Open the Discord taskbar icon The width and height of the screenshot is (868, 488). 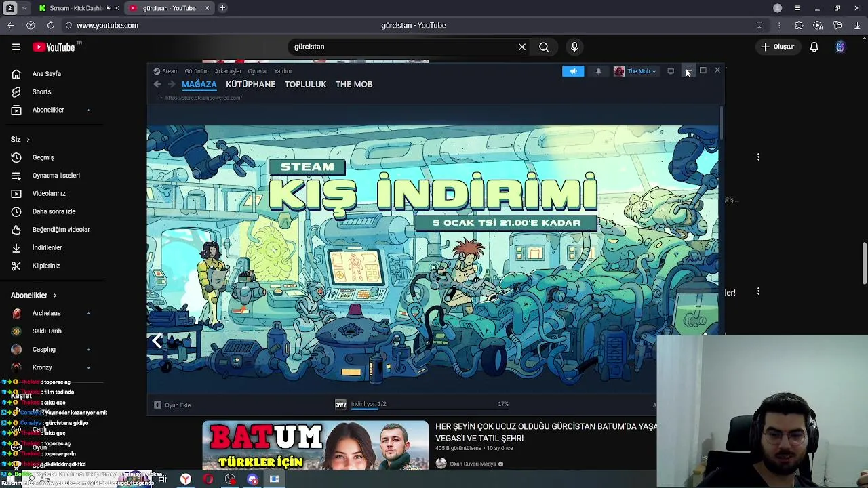point(252,479)
